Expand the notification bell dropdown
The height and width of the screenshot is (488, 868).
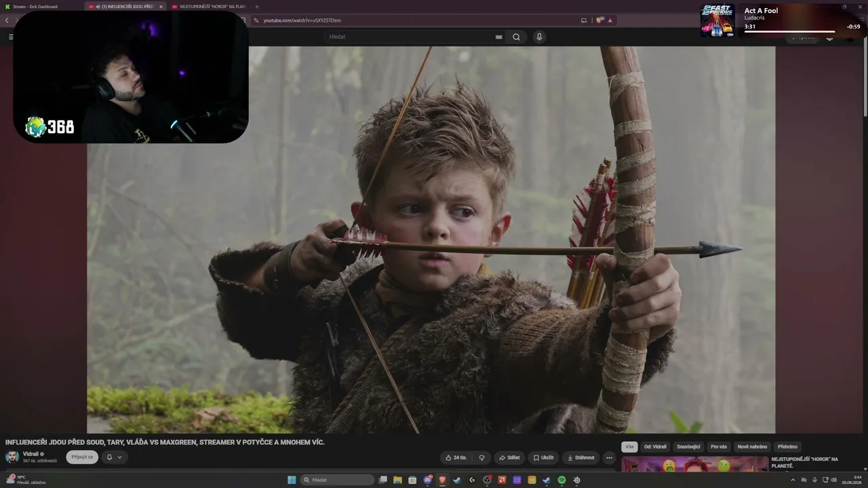(x=114, y=457)
